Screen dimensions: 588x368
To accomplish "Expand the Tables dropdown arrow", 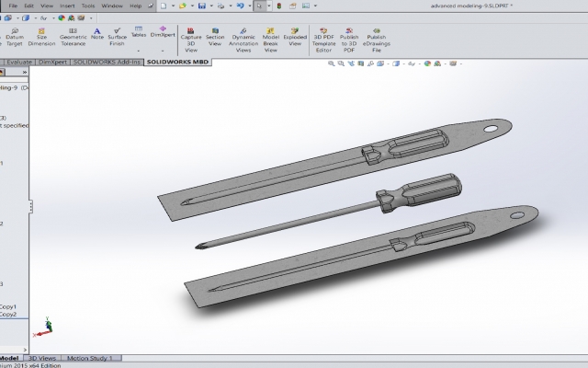I will click(x=139, y=51).
